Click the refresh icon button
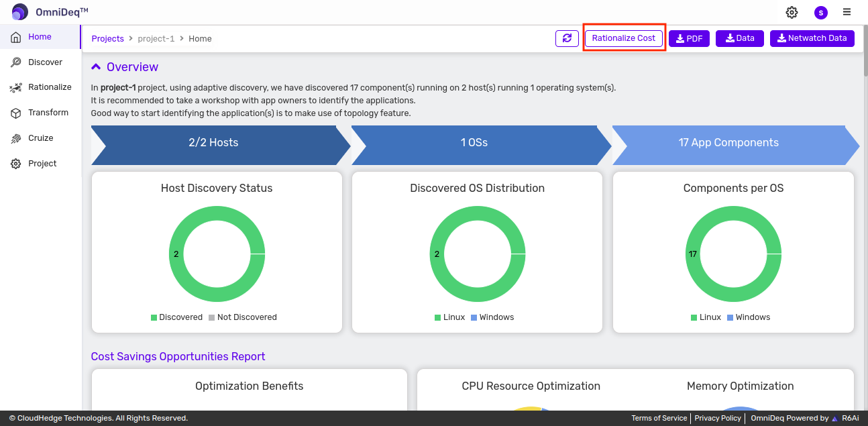The height and width of the screenshot is (426, 868). 567,38
